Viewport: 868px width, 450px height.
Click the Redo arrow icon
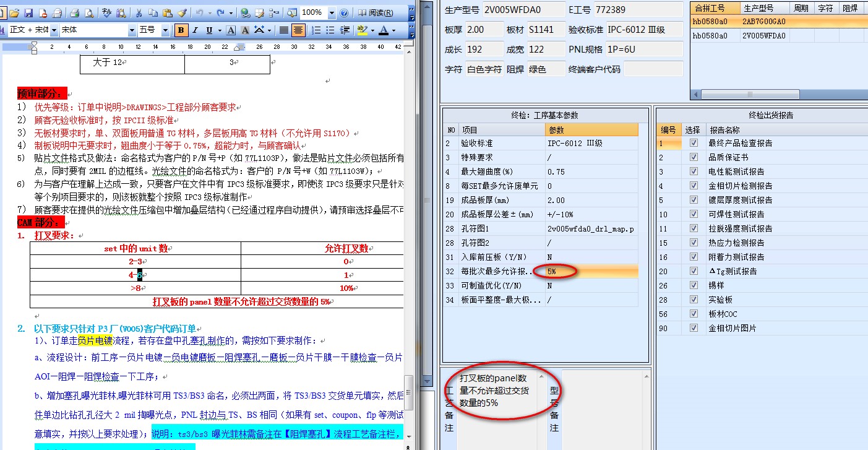tap(221, 12)
